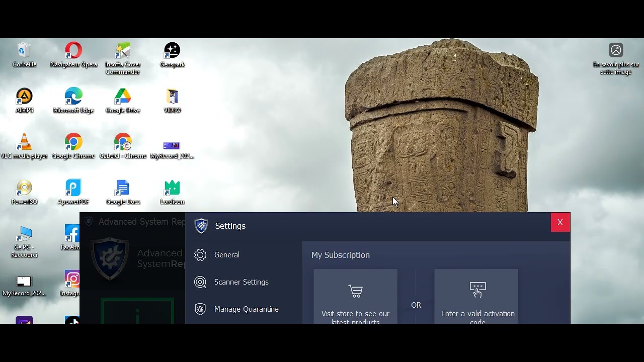Launch Navigateur Opera from desktop

click(73, 54)
